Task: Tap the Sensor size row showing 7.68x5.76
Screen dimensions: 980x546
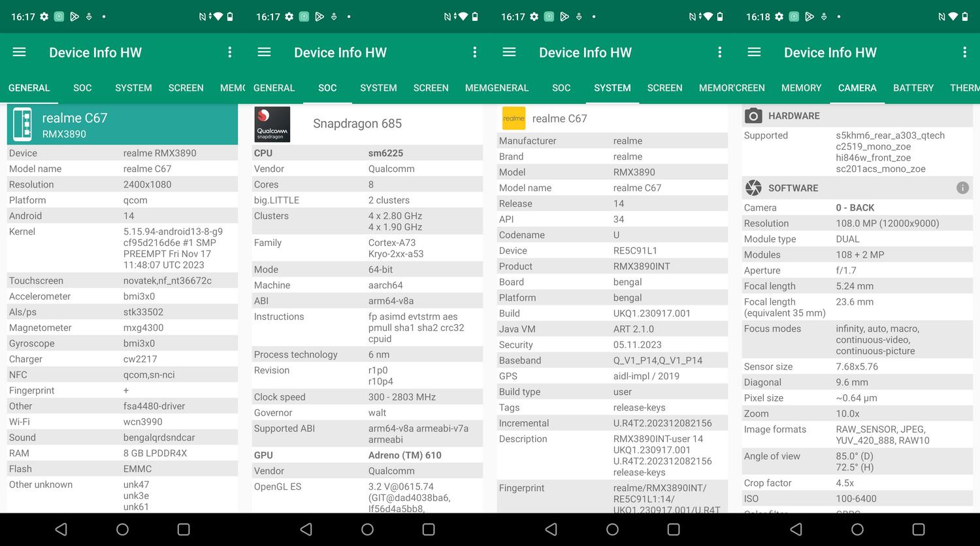Action: click(857, 366)
